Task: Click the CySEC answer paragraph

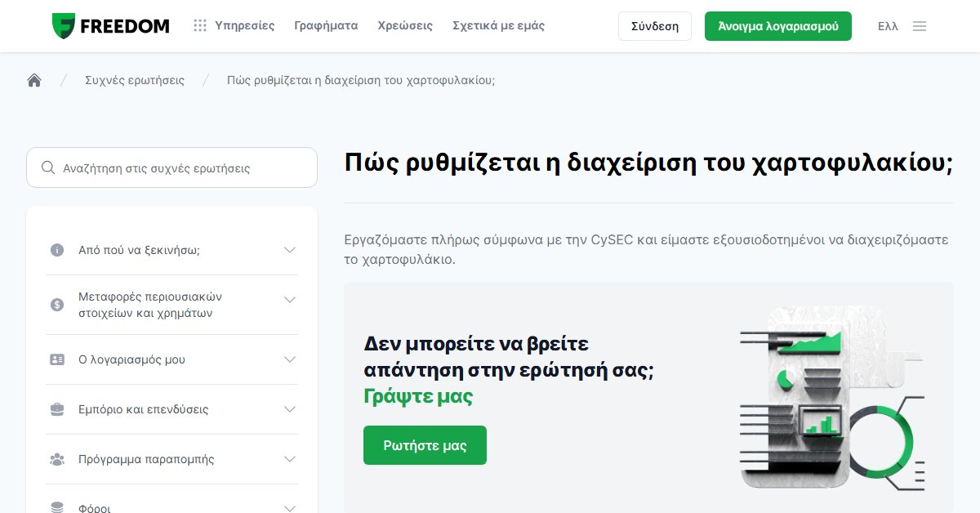Action: coord(646,250)
